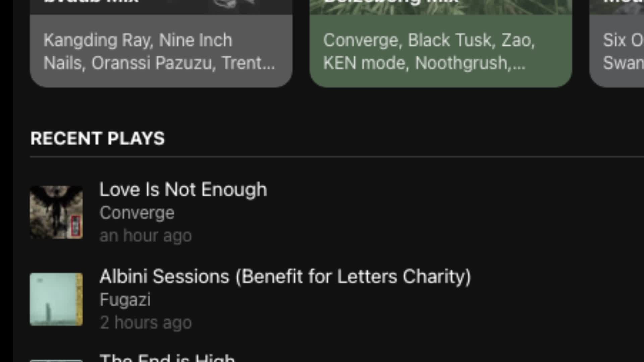
Task: Open The End is High track title
Action: click(167, 358)
